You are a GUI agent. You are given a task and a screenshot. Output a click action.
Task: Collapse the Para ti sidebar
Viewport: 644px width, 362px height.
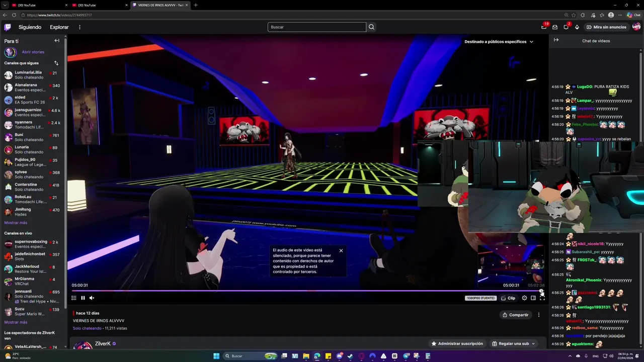click(x=57, y=41)
